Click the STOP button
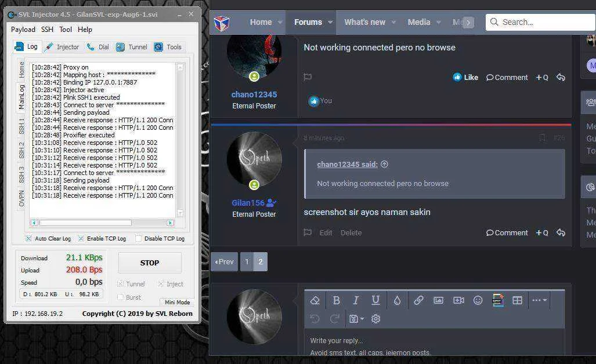Viewport: 596px width, 364px height. tap(150, 263)
